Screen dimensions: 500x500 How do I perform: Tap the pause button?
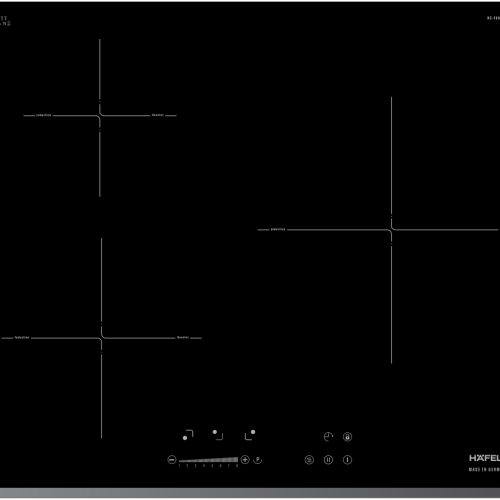pos(328,460)
